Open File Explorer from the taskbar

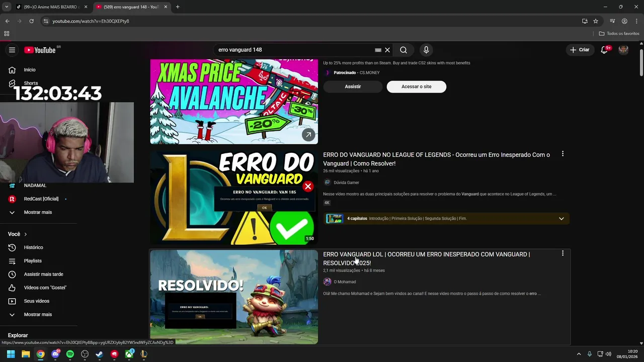click(x=26, y=354)
